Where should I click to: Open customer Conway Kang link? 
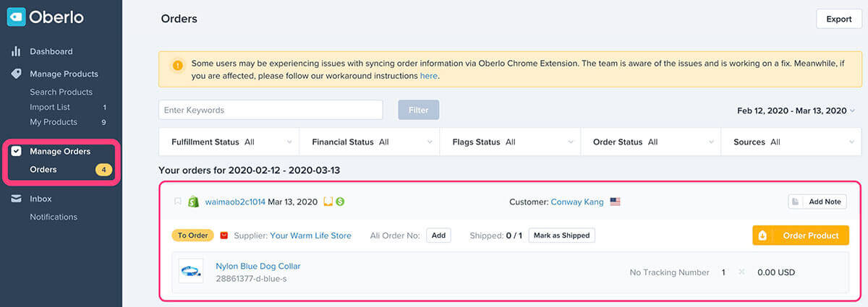coord(577,202)
